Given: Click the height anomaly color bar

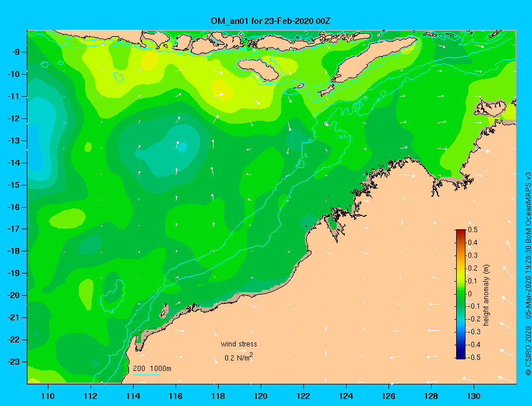Looking at the screenshot, I should [461, 294].
